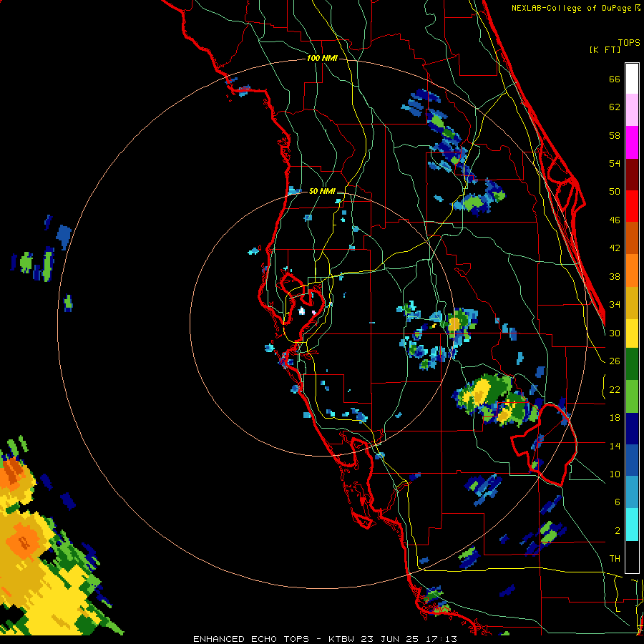The width and height of the screenshot is (644, 644).
Task: Pick the cyan swatch on the scale
Action: (x=632, y=525)
